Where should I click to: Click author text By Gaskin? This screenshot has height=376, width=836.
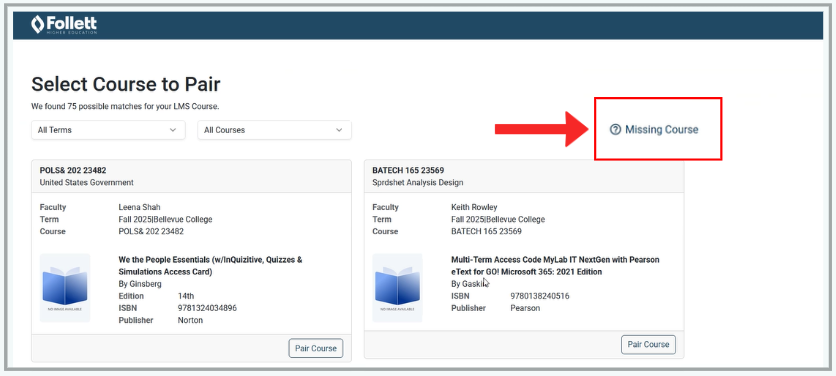pos(470,284)
